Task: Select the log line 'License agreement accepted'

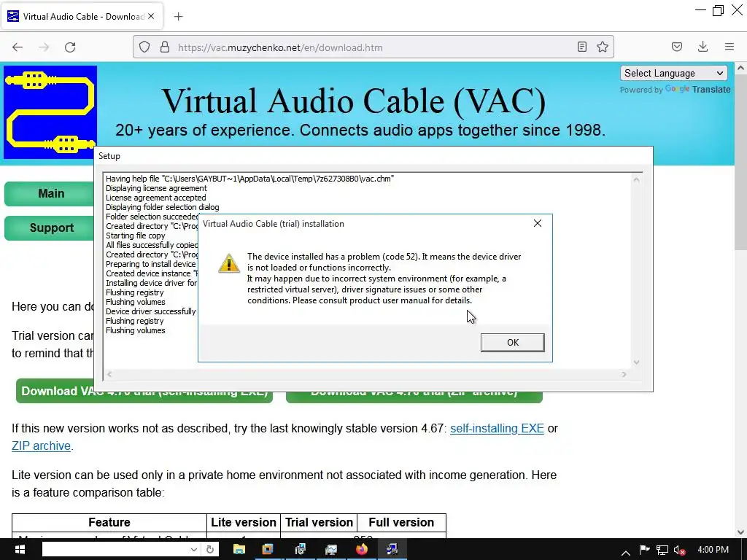Action: [x=156, y=198]
